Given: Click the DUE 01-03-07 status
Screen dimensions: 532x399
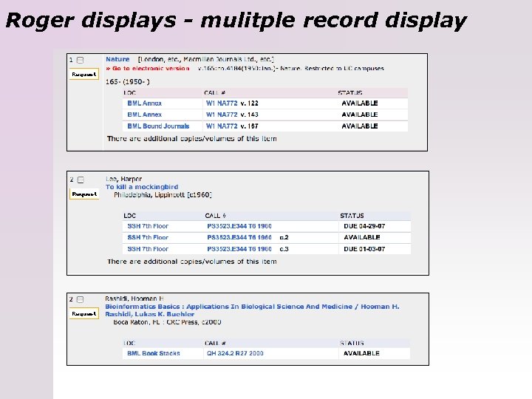Looking at the screenshot, I should 364,249.
